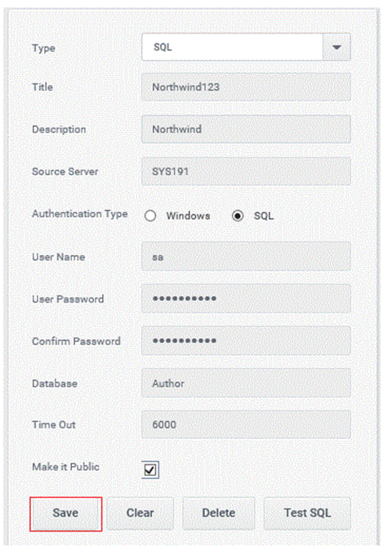The width and height of the screenshot is (392, 547).
Task: Click the Authentication Type label
Action: click(80, 213)
